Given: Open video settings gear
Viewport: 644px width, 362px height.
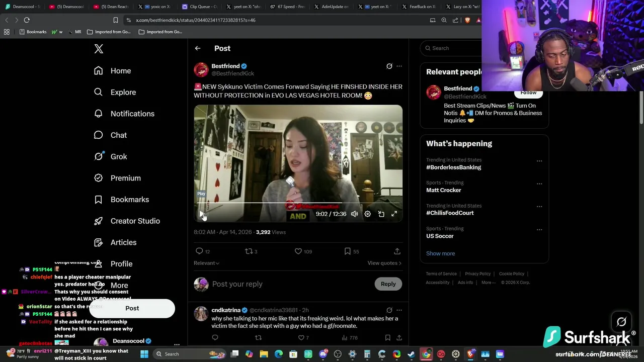Looking at the screenshot, I should tap(368, 214).
